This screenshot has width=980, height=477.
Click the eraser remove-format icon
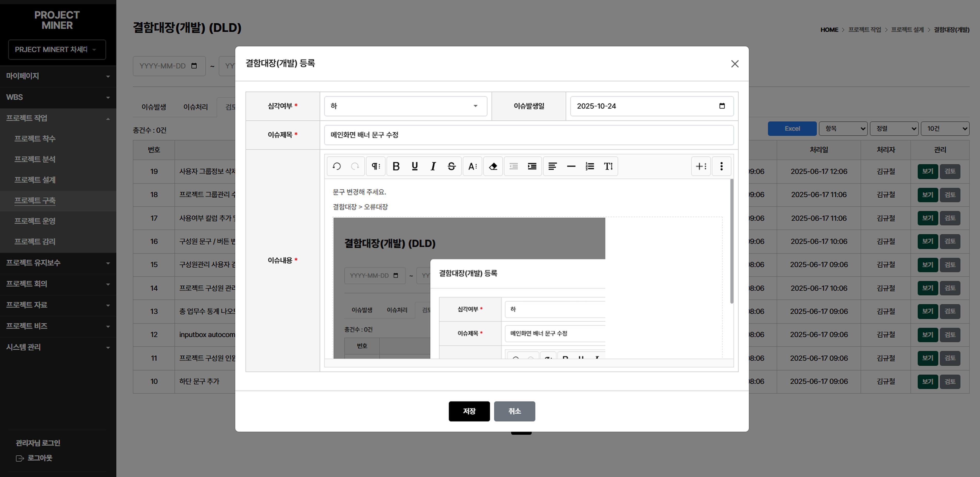(493, 166)
